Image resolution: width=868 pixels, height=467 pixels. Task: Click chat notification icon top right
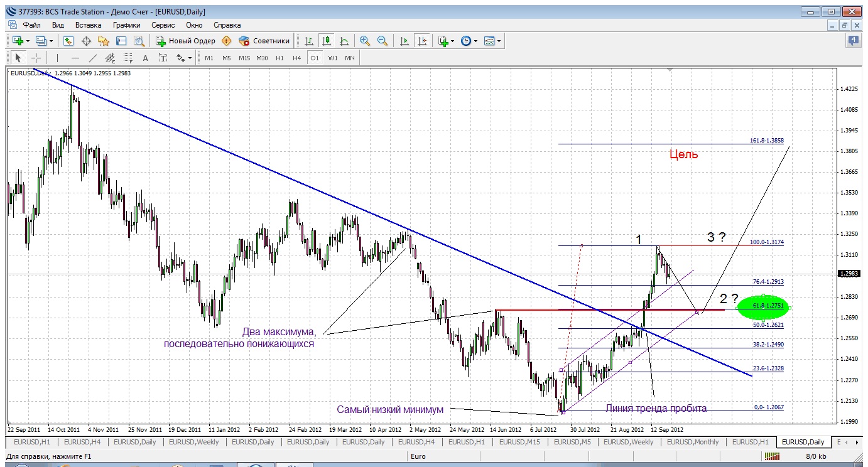(854, 41)
